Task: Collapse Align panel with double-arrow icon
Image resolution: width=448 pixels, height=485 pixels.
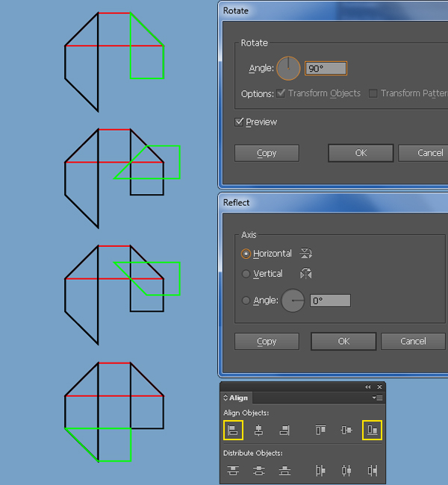Action: (368, 387)
